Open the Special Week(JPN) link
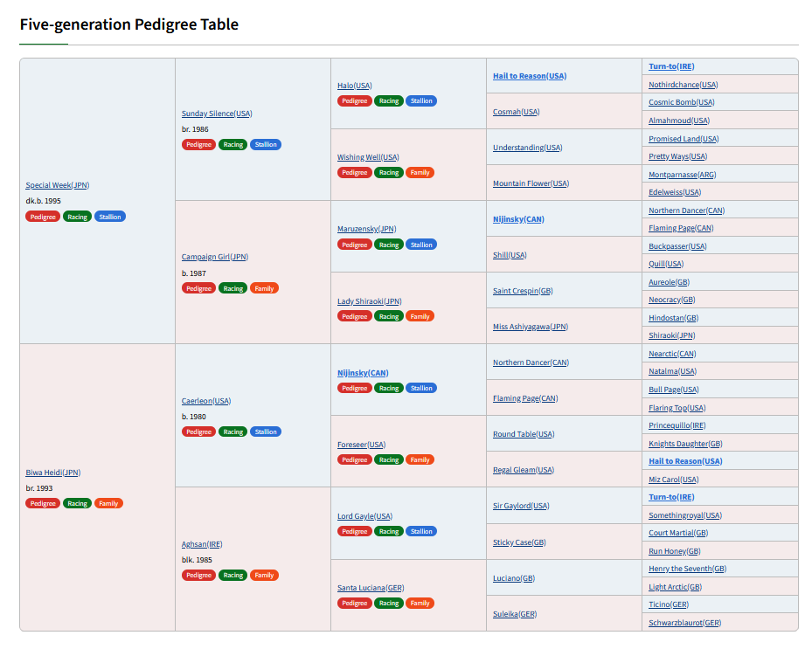 pyautogui.click(x=58, y=185)
